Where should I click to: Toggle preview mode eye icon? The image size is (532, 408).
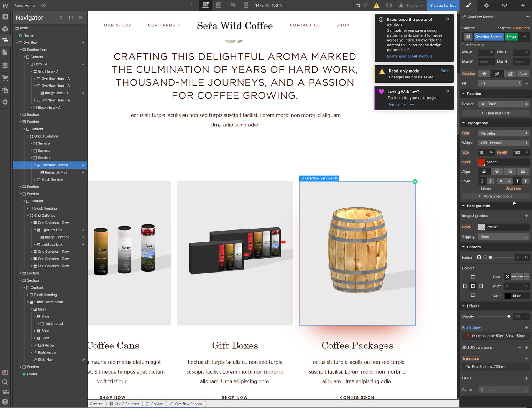tap(43, 5)
